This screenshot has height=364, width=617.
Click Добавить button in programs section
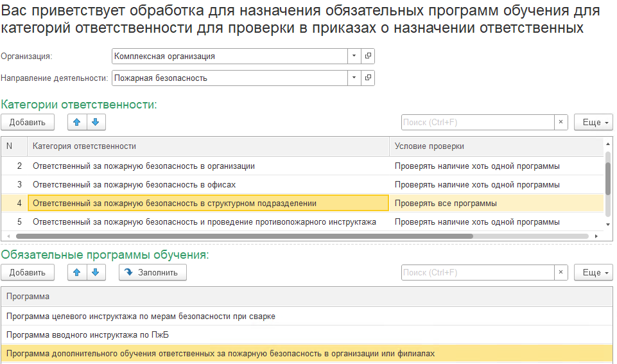tap(28, 272)
